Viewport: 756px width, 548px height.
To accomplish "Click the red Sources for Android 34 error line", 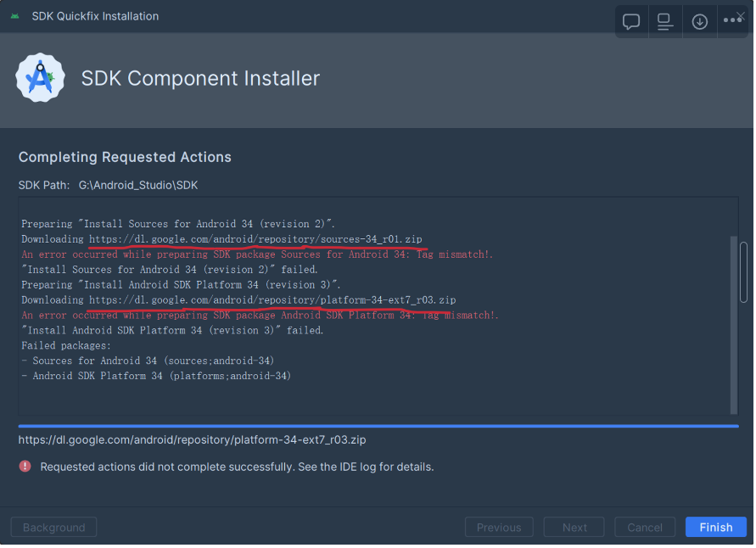I will pos(257,254).
